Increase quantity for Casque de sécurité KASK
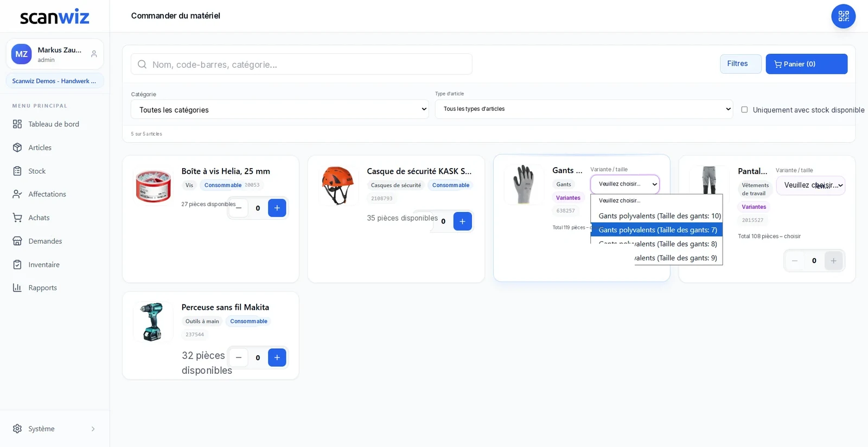 (462, 221)
